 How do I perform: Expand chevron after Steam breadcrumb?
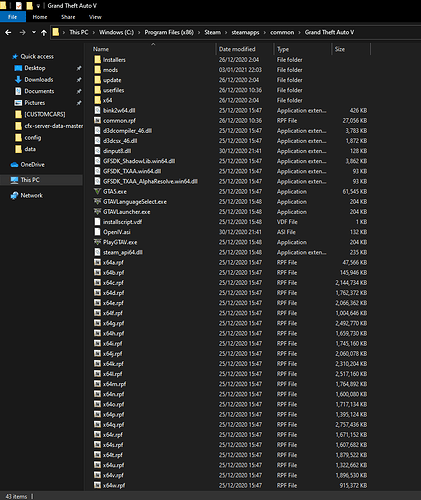226,32
